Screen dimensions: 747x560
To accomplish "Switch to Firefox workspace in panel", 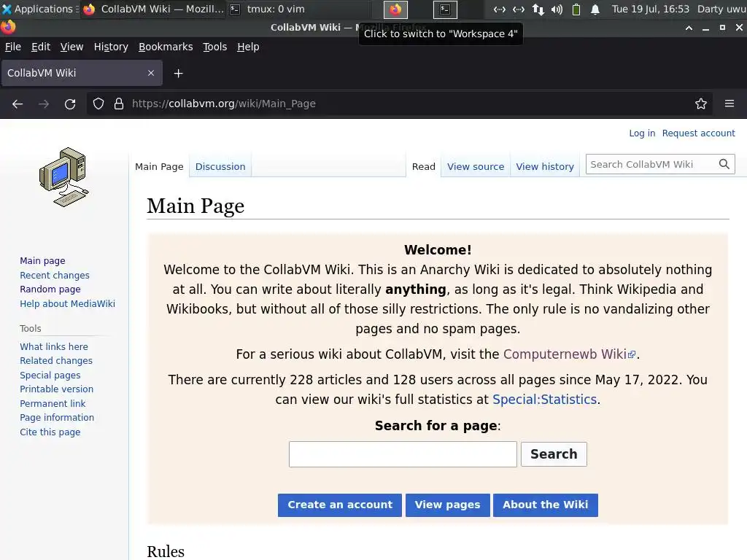I will tap(395, 9).
